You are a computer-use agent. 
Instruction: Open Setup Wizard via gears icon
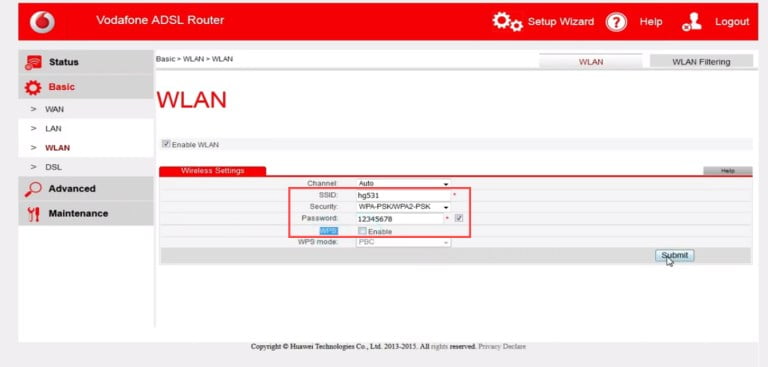[507, 22]
